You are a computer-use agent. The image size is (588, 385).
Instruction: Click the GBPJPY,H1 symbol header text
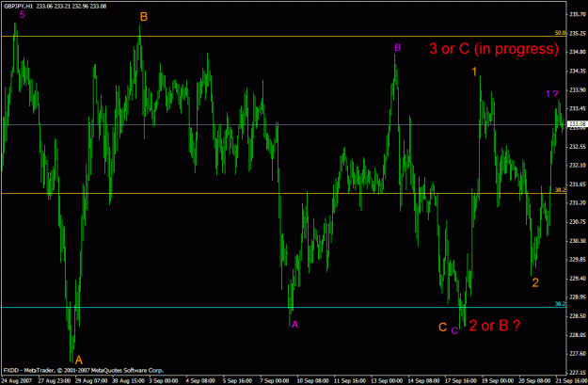coord(18,6)
